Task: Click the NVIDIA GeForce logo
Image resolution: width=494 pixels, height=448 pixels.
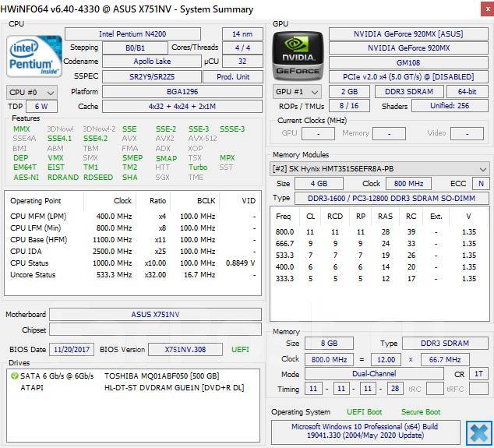Action: coord(298,57)
